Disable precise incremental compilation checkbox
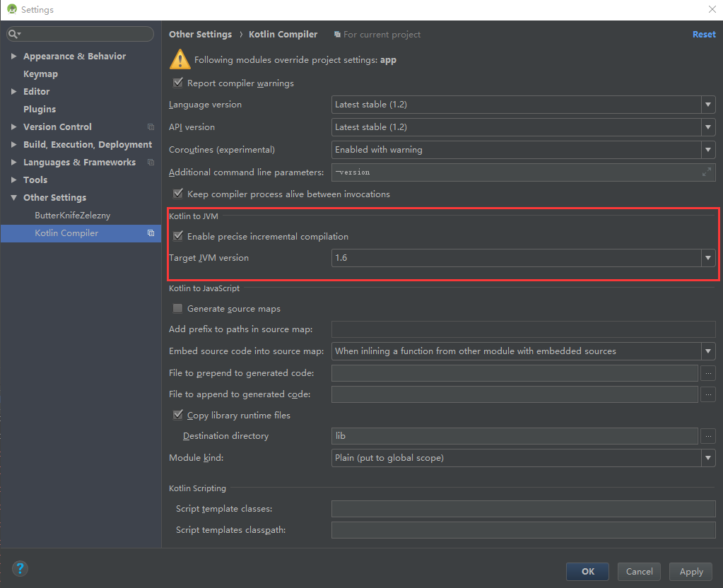Image resolution: width=723 pixels, height=588 pixels. 178,236
